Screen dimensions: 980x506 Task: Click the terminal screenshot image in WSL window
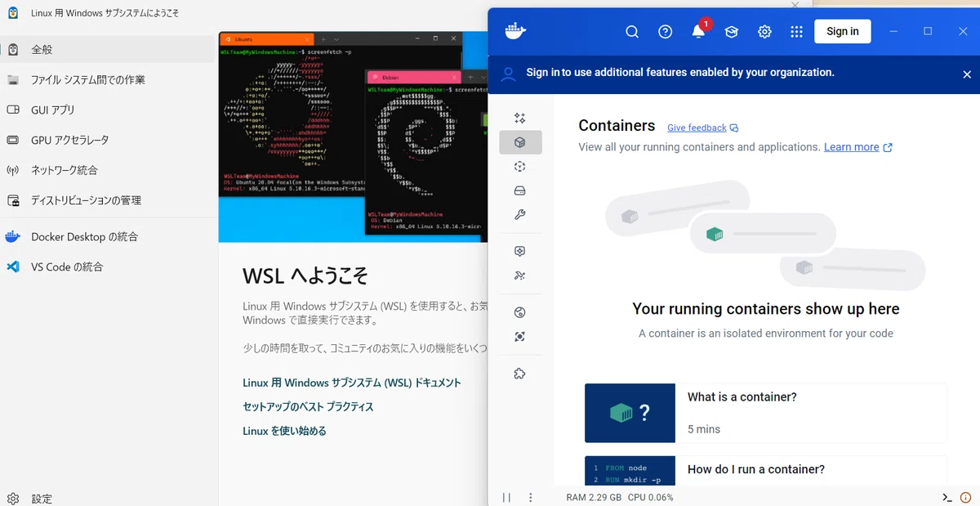(353, 137)
